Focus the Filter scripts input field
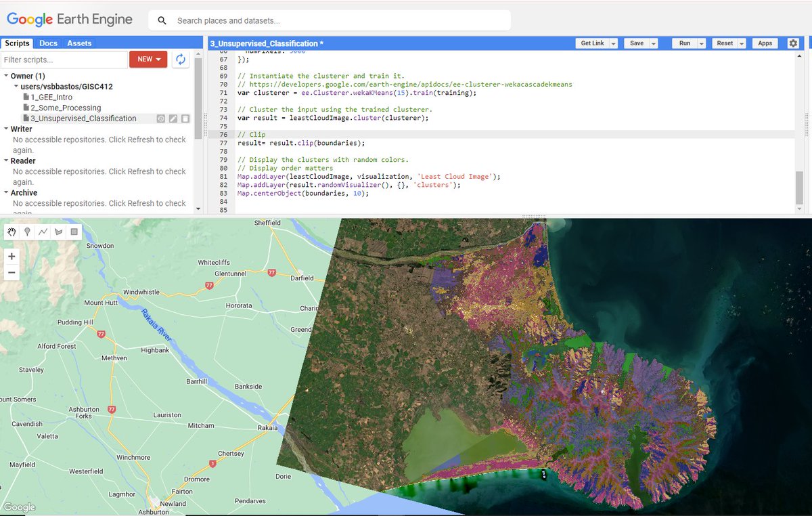The image size is (812, 516). click(x=64, y=59)
